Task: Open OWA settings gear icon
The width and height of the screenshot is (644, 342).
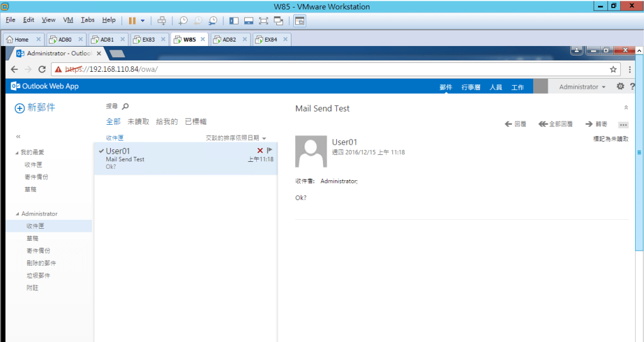Action: pos(620,87)
